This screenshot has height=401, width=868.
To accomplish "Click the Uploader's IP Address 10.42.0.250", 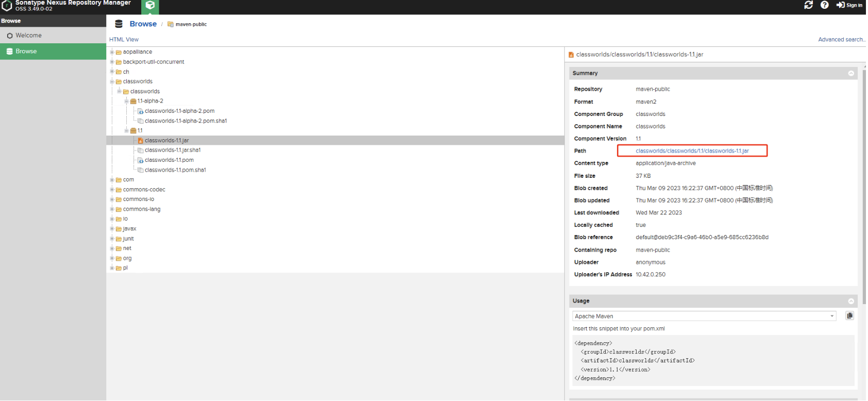I will click(x=650, y=275).
